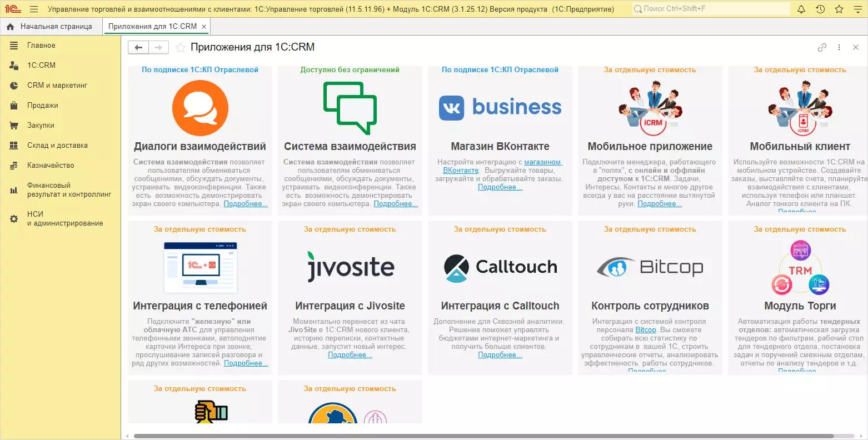This screenshot has width=868, height=440.
Task: Open favorites star in title bar
Action: click(x=839, y=9)
